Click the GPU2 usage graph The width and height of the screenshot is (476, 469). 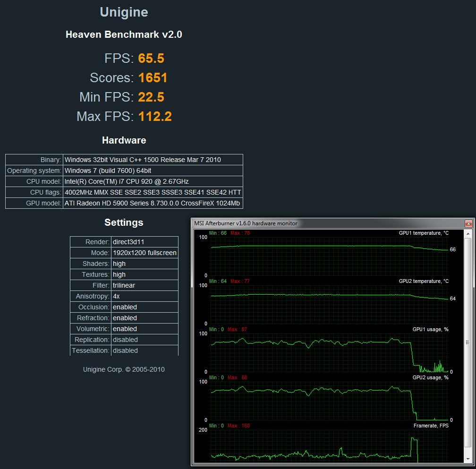coord(329,401)
